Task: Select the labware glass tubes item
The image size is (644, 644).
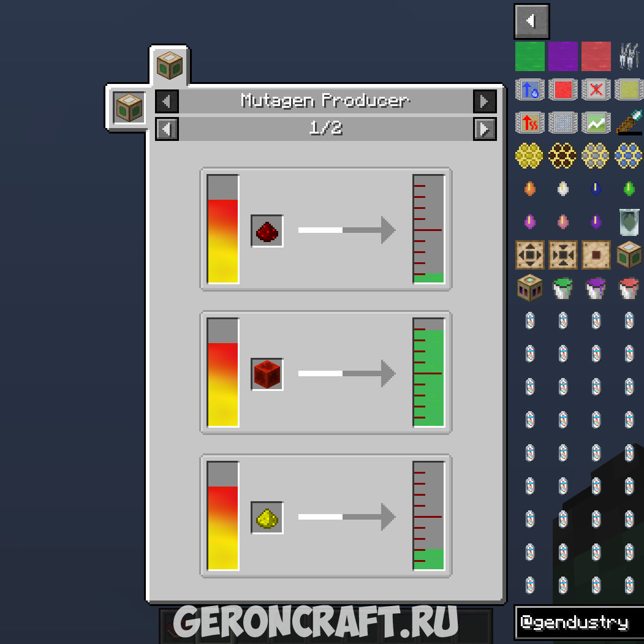Action: (x=629, y=56)
